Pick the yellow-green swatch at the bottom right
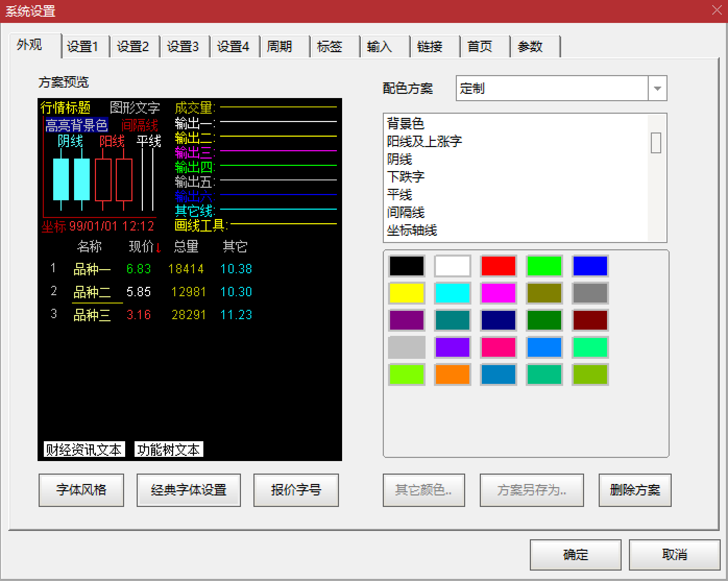The height and width of the screenshot is (581, 728). [590, 374]
